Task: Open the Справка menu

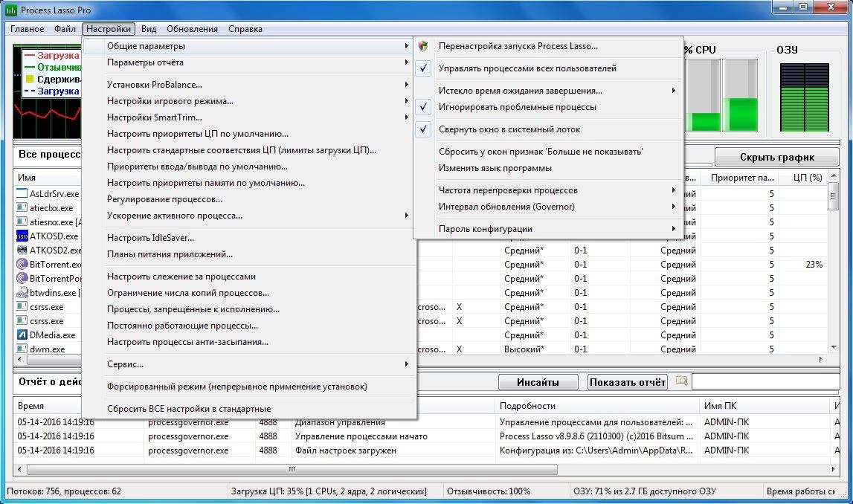Action: click(x=245, y=29)
